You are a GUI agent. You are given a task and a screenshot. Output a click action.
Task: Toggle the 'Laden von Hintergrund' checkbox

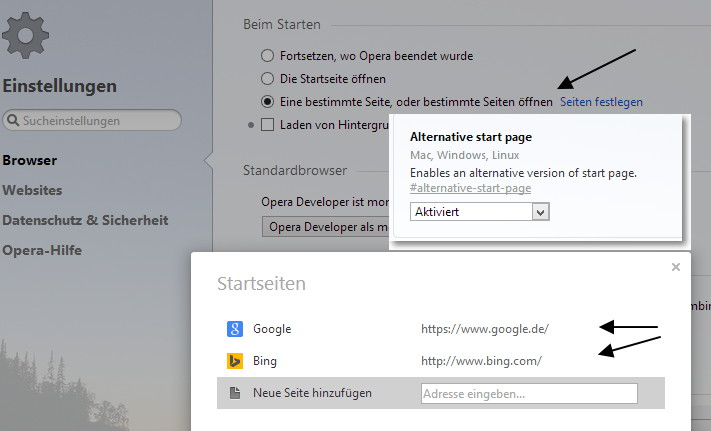click(x=268, y=125)
